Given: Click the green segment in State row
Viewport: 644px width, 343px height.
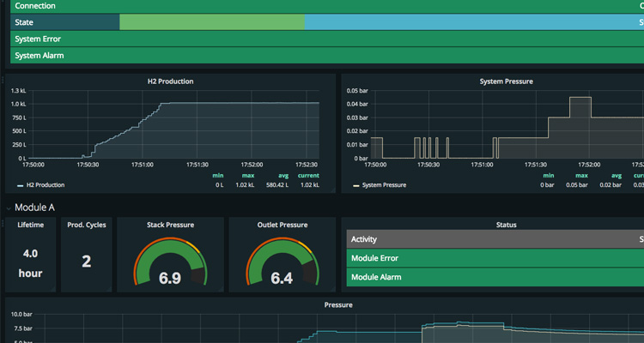Looking at the screenshot, I should pos(212,22).
